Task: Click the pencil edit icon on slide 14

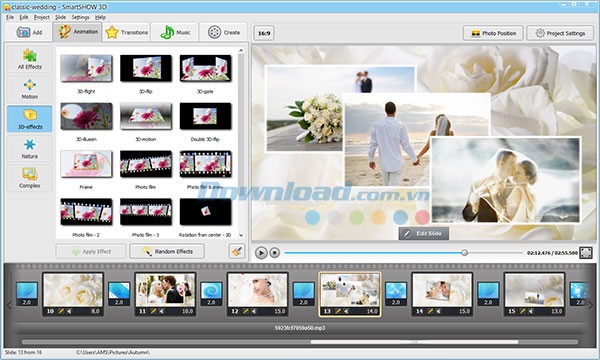Action: tap(430, 311)
